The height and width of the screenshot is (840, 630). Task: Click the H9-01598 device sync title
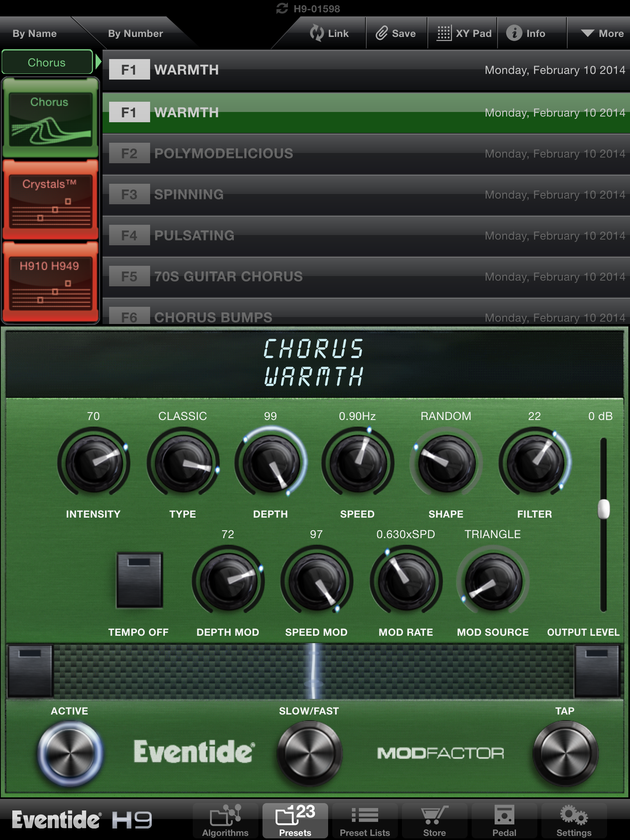[x=308, y=8]
